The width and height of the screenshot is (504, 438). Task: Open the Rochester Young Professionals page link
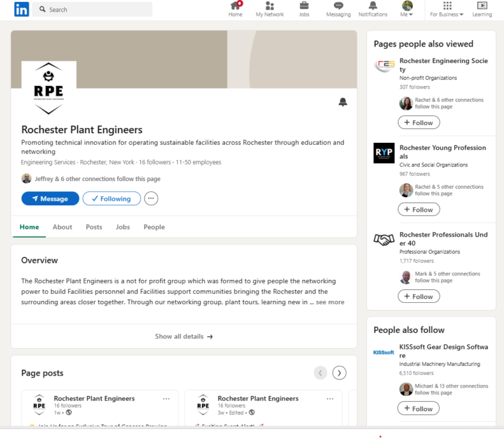click(x=442, y=152)
